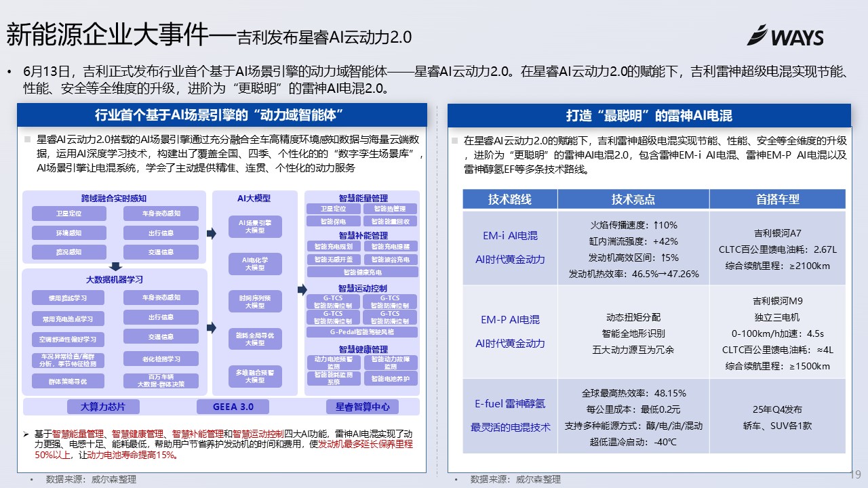Screen dimensions: 868x488
Task: Click the 0-100km/h加速：4.5s line
Action: [x=778, y=333]
